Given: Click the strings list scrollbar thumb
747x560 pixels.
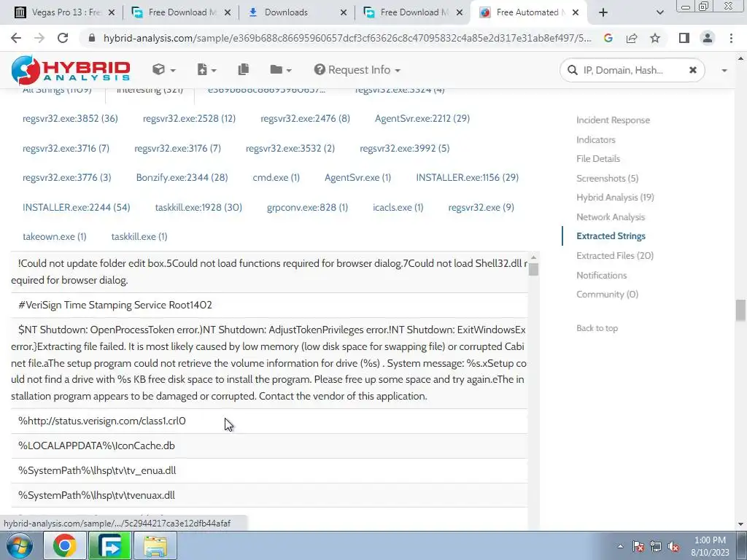Looking at the screenshot, I should click(533, 270).
